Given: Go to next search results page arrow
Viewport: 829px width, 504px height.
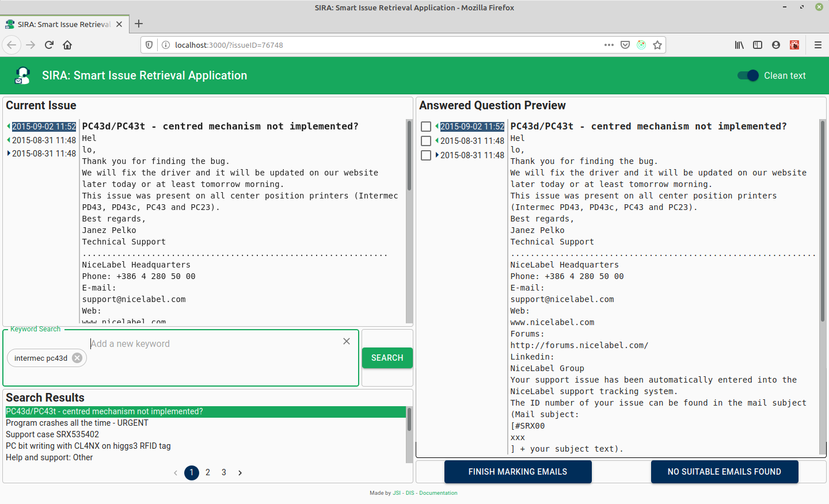Looking at the screenshot, I should click(240, 473).
